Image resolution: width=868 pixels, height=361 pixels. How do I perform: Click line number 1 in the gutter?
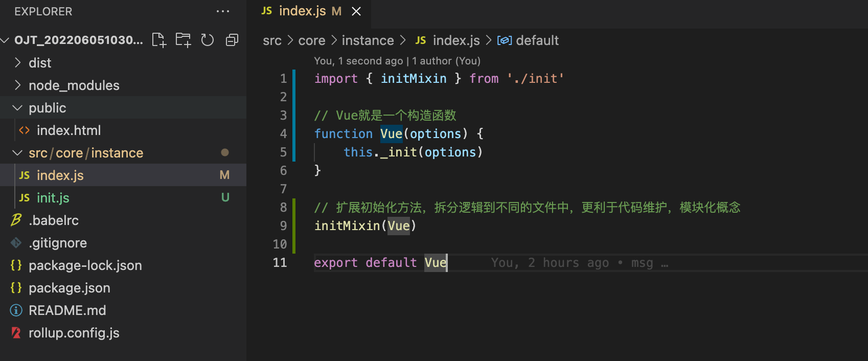coord(283,78)
